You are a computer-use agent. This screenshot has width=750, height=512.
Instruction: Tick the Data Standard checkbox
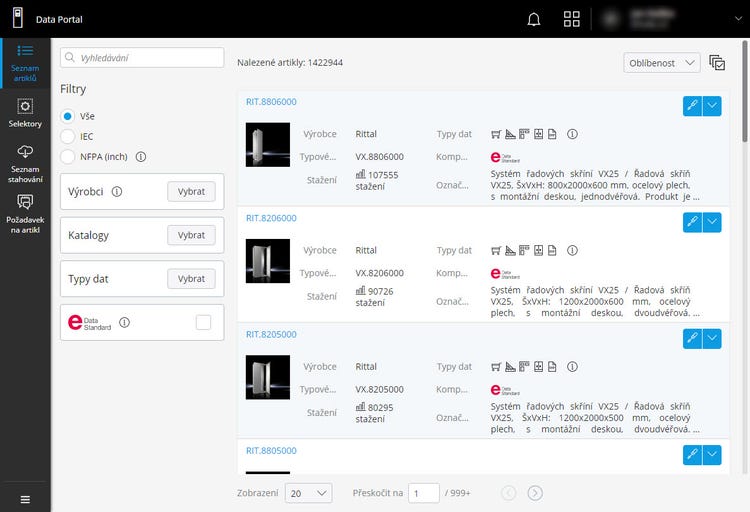click(204, 322)
